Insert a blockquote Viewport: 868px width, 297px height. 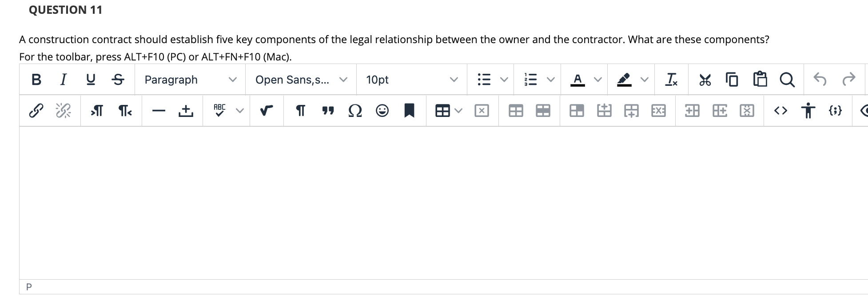pos(328,111)
